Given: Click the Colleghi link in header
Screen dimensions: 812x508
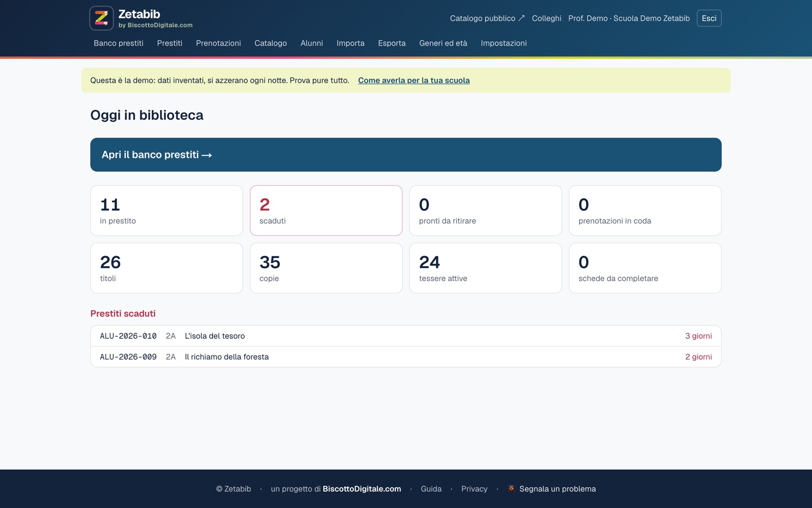Looking at the screenshot, I should coord(547,18).
